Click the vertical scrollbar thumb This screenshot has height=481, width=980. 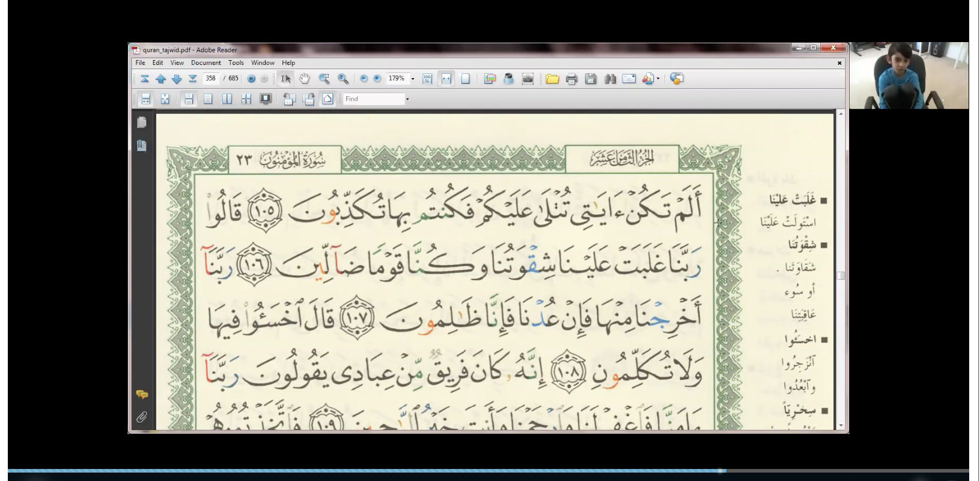tap(841, 275)
